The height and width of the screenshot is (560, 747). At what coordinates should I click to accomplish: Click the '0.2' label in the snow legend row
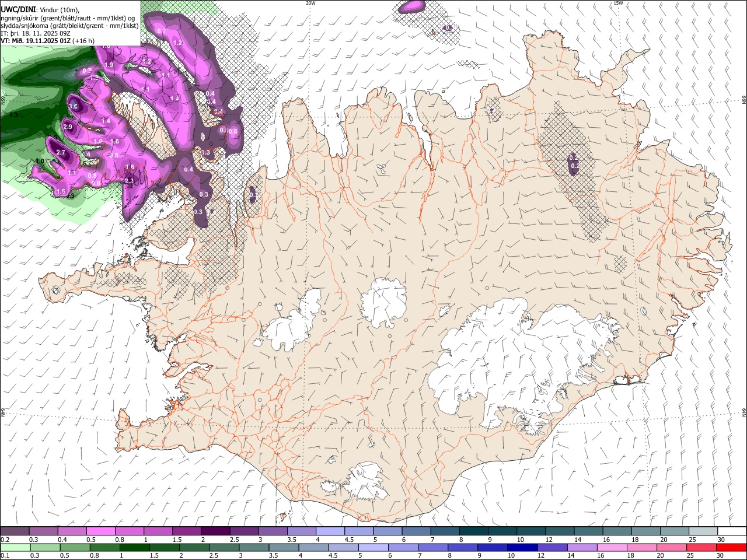5,540
